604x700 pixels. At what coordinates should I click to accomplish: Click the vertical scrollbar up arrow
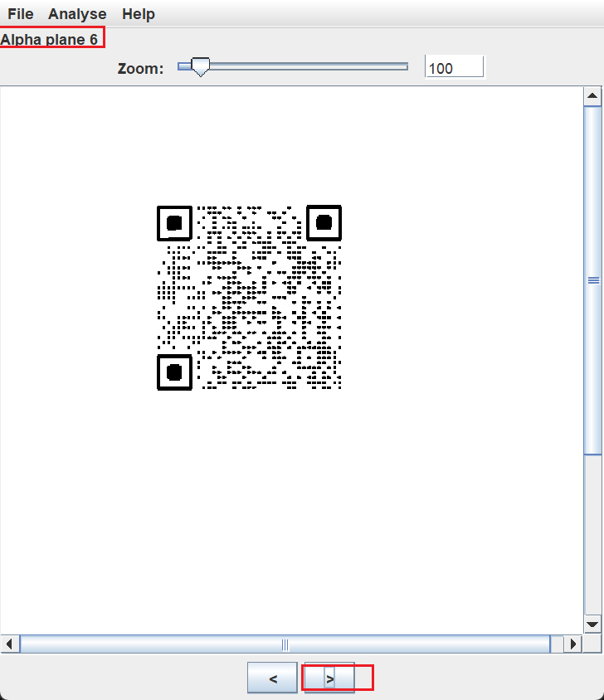592,96
